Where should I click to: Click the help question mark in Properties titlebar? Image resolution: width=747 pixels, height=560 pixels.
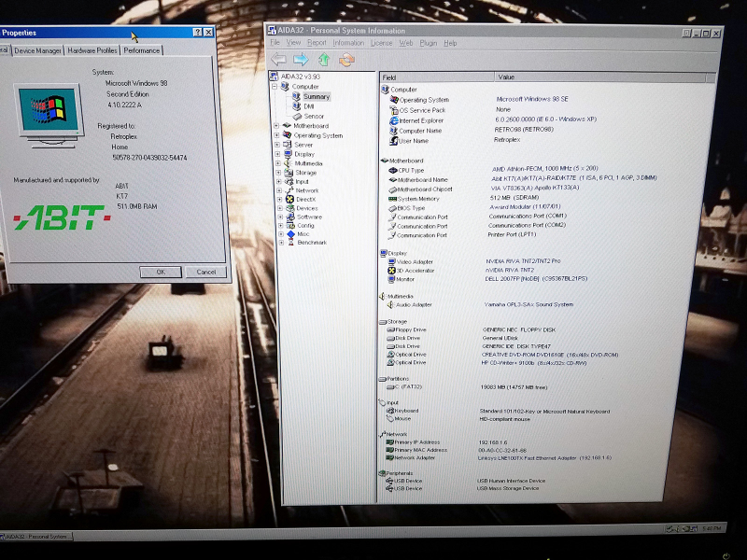(198, 33)
